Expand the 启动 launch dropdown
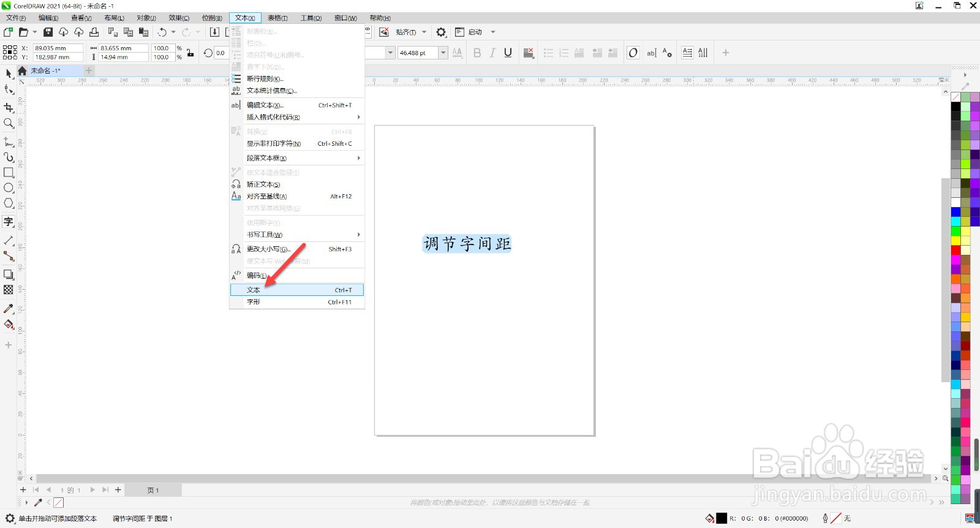The image size is (980, 528). coord(493,32)
